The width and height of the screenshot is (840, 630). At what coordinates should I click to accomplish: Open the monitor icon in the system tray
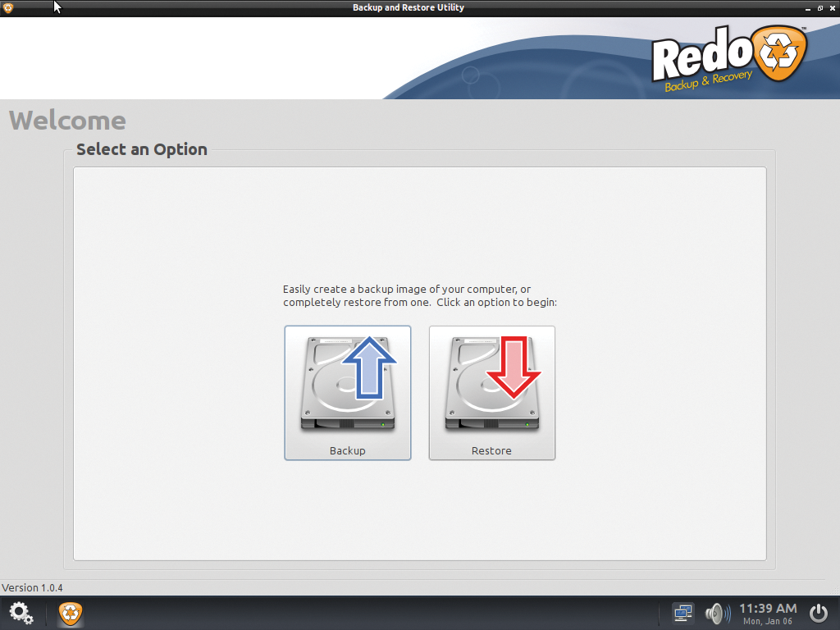[x=682, y=613]
